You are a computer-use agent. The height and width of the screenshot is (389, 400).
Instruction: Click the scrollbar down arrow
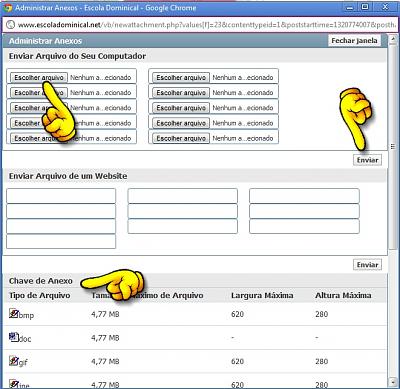[393, 381]
